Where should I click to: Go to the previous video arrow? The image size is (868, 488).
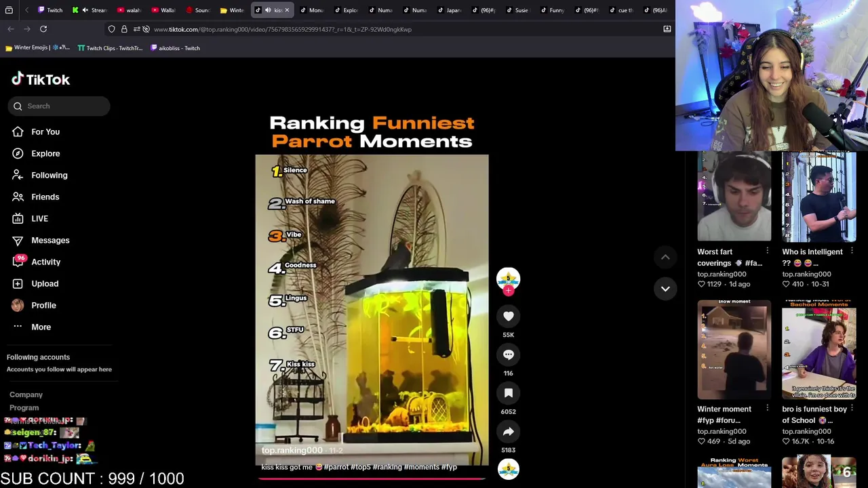[665, 257]
